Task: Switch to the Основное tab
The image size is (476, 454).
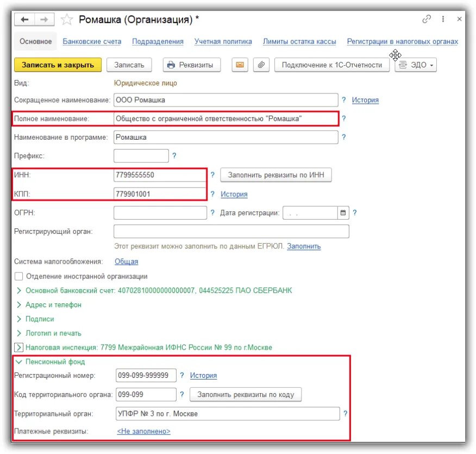Action: [35, 41]
